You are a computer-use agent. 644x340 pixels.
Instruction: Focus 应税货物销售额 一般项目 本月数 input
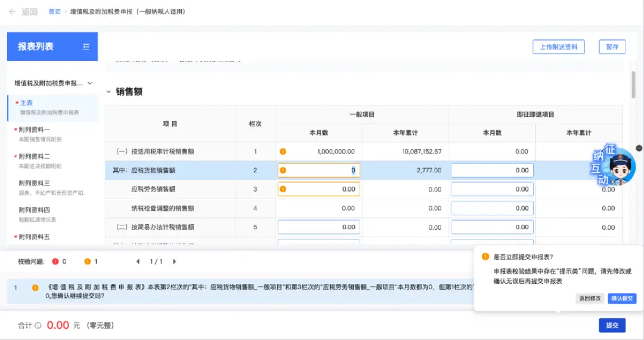tap(318, 171)
